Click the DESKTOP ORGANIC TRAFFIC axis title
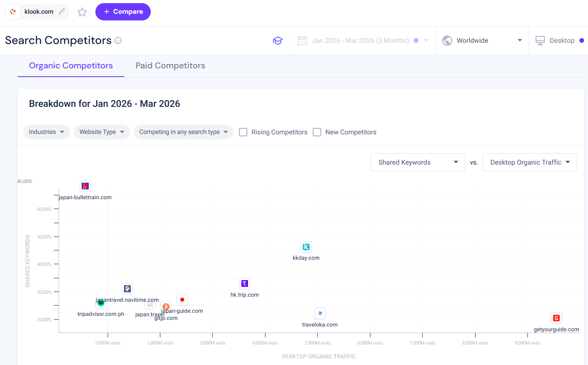 click(319, 356)
